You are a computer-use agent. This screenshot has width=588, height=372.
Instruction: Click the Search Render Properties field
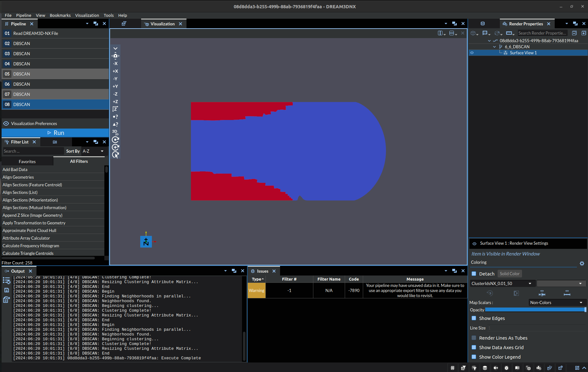pos(543,33)
